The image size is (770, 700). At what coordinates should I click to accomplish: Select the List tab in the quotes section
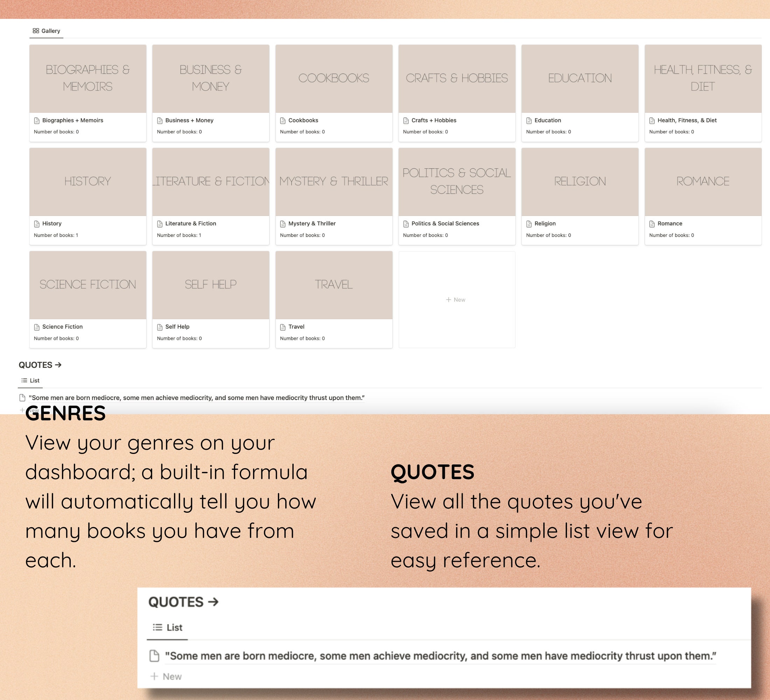coord(30,380)
